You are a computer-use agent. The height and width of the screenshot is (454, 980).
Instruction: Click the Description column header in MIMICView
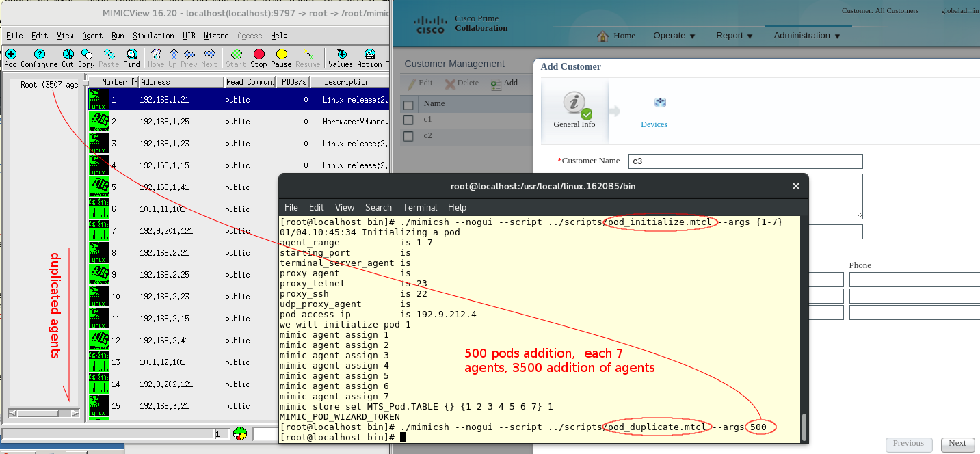[x=349, y=82]
